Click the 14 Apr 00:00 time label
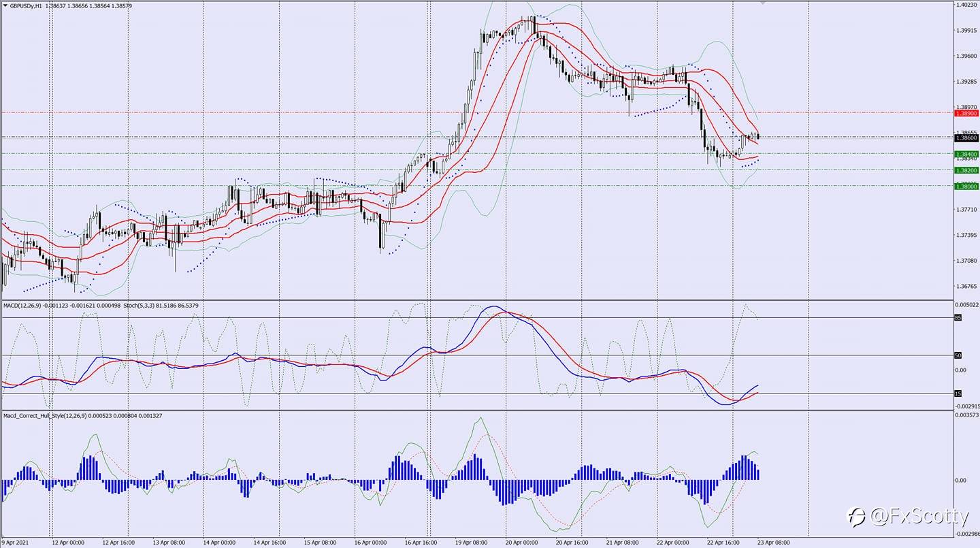 tap(219, 543)
